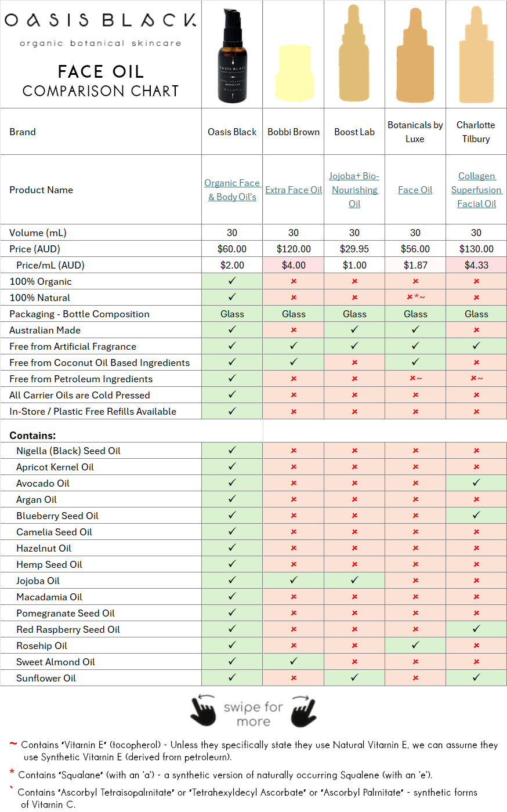Open the Collagen Superfusion Facial Oil link
The height and width of the screenshot is (812, 507).
click(476, 190)
